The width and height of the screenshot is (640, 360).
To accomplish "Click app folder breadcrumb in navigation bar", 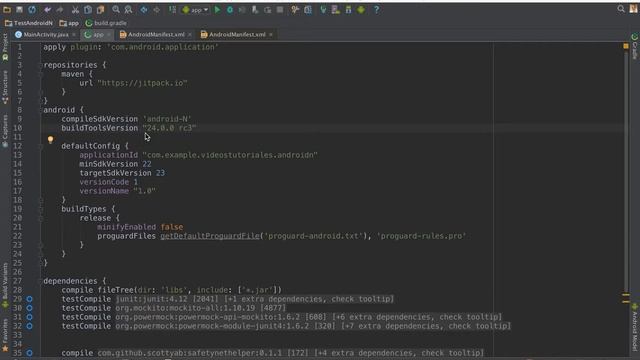I will (x=69, y=23).
